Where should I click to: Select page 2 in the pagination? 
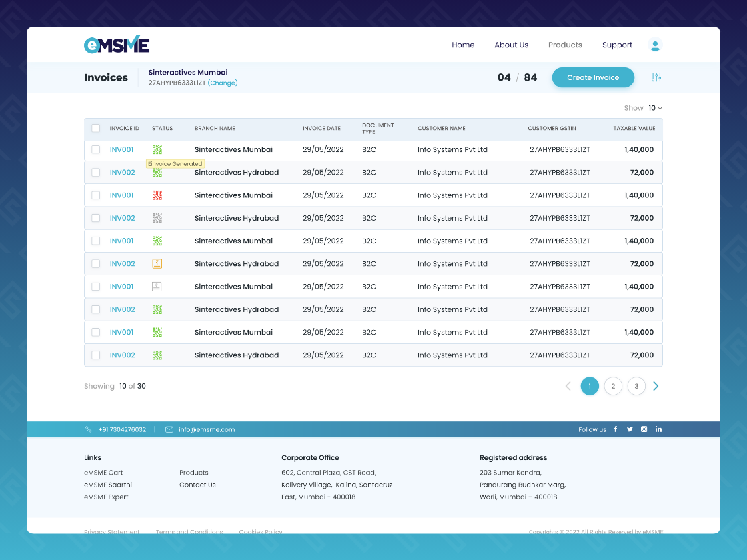pyautogui.click(x=613, y=386)
